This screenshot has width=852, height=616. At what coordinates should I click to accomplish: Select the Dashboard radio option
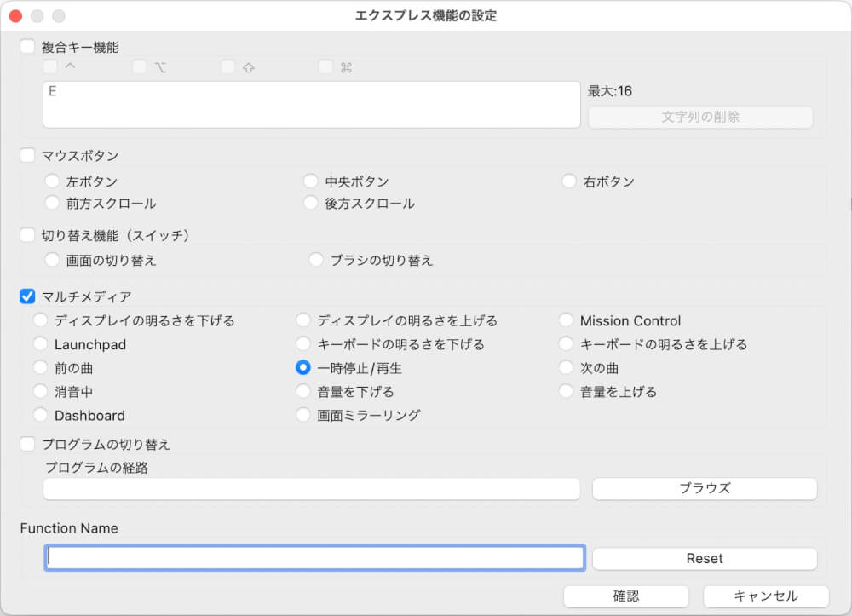pyautogui.click(x=40, y=415)
